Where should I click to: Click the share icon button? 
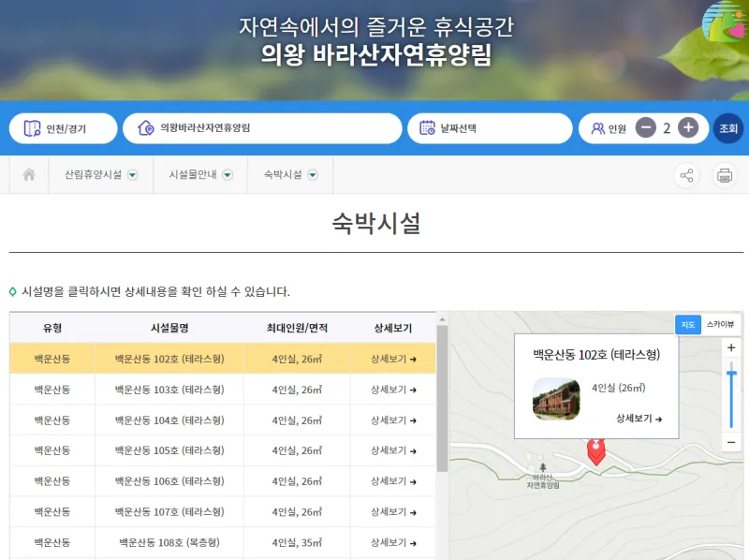pyautogui.click(x=686, y=175)
